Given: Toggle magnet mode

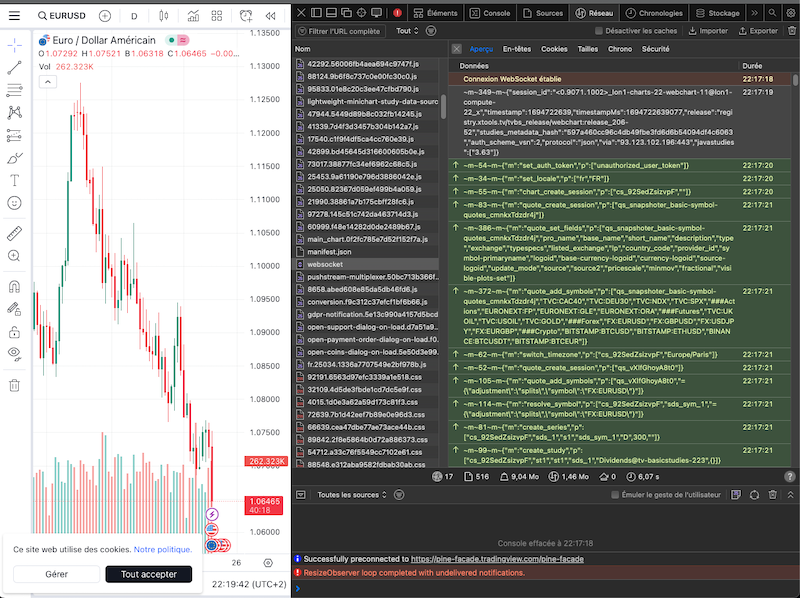Looking at the screenshot, I should coord(14,286).
